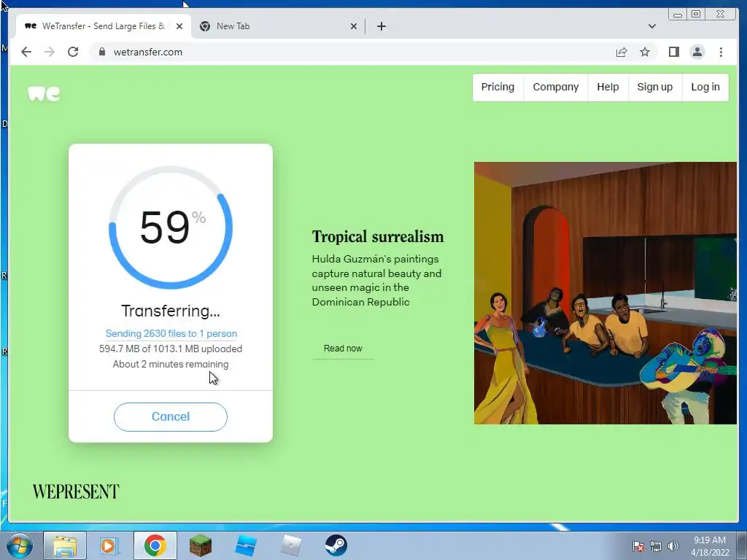This screenshot has height=560, width=747.
Task: Click the taskbar clock showing 9:19 AM
Action: [x=710, y=545]
